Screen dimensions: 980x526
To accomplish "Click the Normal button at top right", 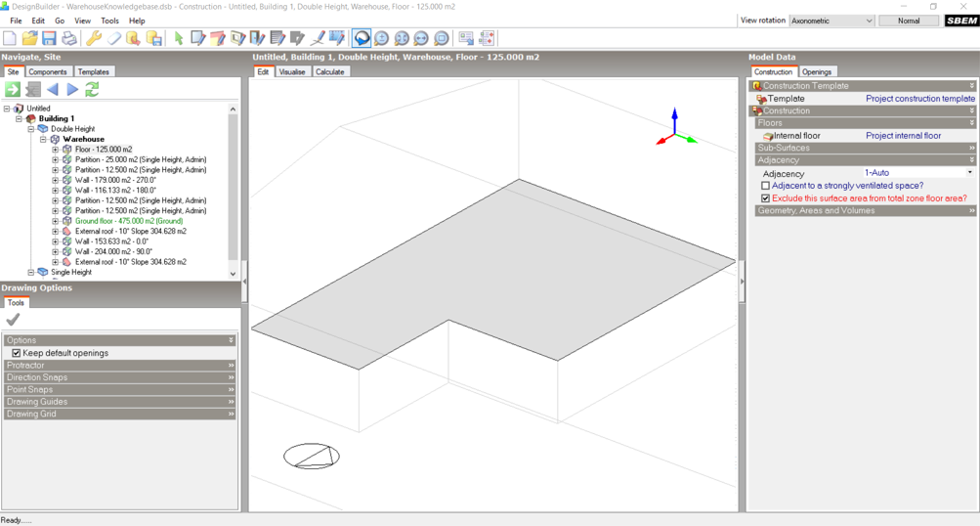I will pyautogui.click(x=909, y=21).
